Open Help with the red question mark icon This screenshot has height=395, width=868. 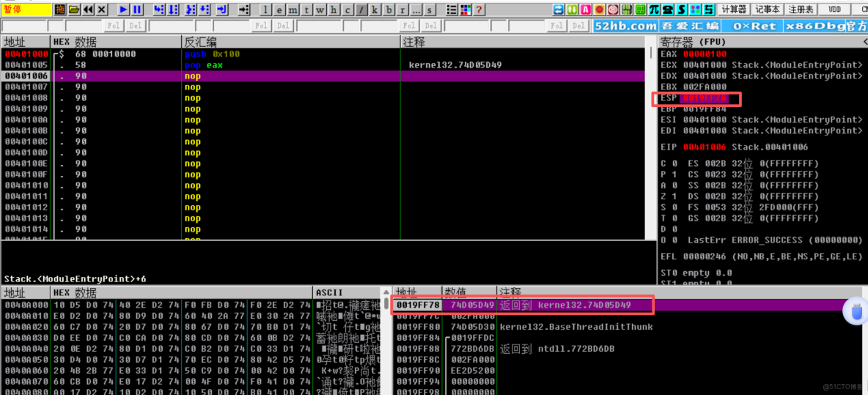tap(479, 10)
